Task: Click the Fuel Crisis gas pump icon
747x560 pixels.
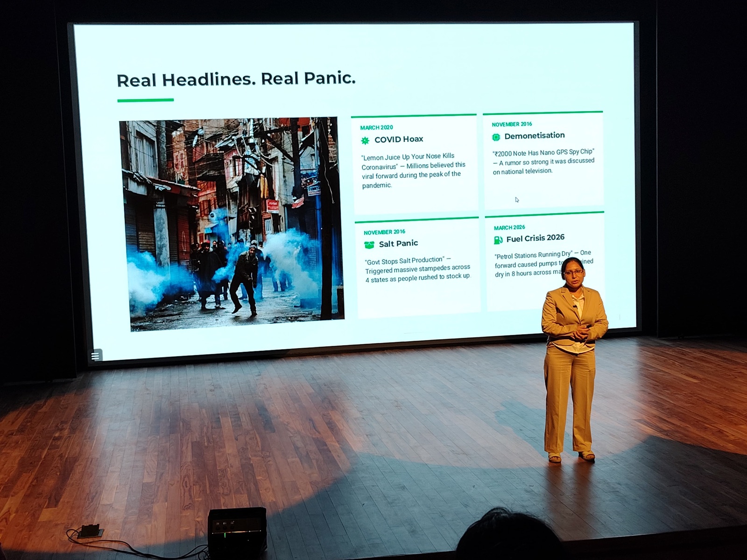Action: click(498, 240)
